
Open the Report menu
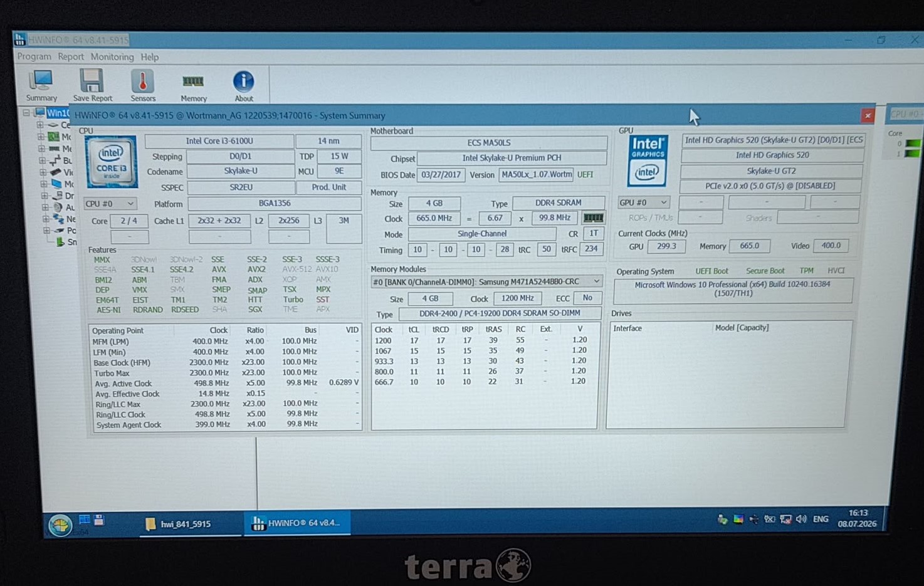click(x=71, y=56)
